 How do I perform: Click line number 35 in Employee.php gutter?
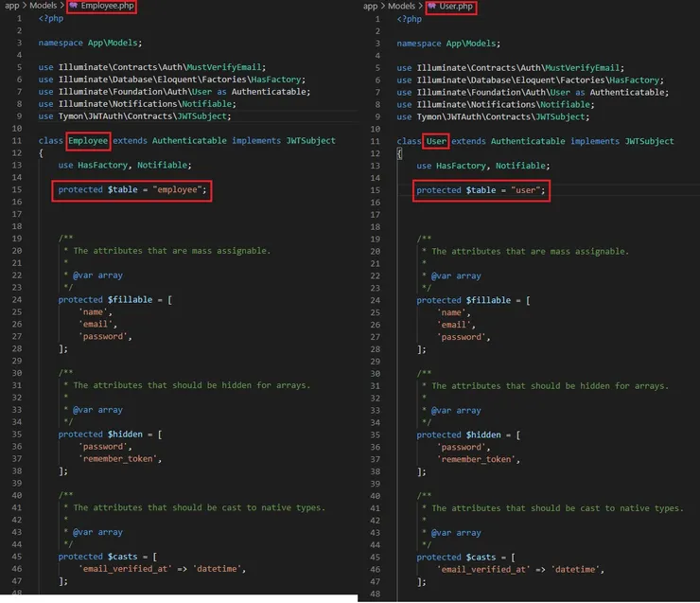pos(16,435)
